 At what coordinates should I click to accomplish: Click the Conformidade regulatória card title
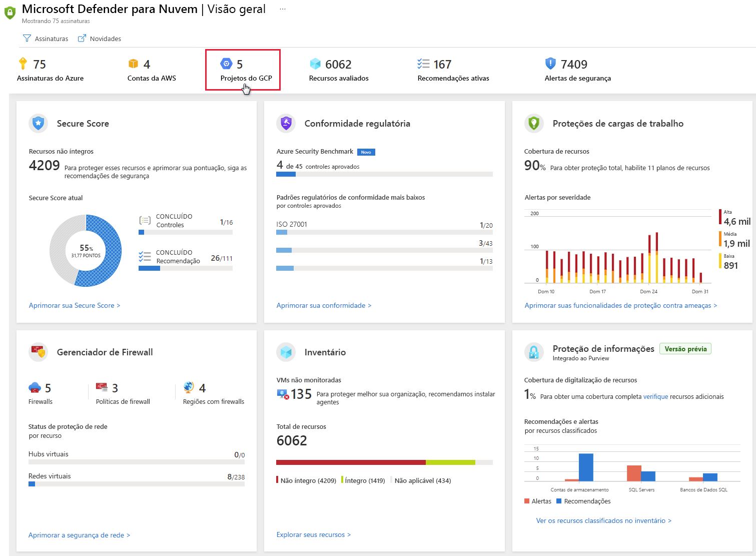pos(357,124)
